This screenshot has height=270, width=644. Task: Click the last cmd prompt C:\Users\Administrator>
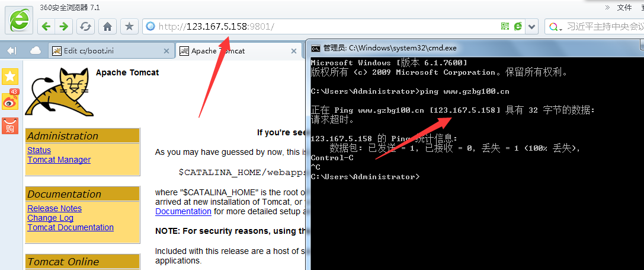click(366, 177)
